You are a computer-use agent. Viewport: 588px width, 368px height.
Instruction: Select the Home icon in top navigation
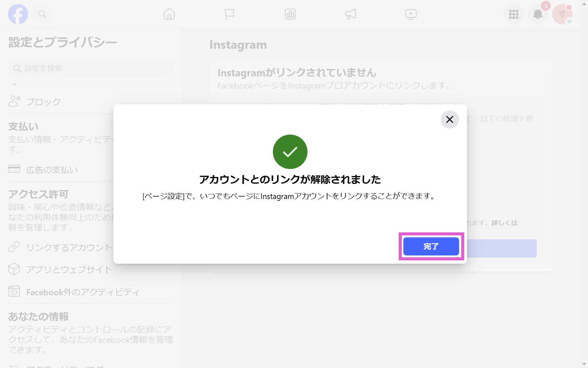click(169, 14)
